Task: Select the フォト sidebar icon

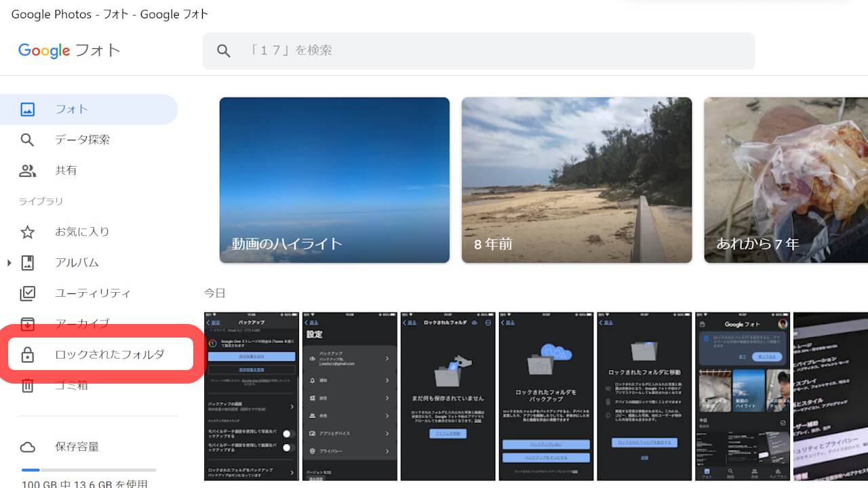Action: tap(27, 109)
